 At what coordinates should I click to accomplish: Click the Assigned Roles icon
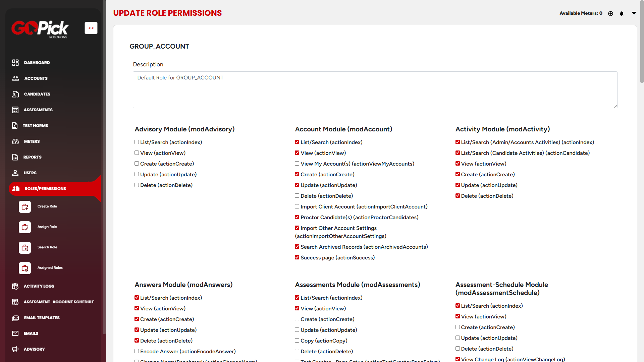coord(25,268)
